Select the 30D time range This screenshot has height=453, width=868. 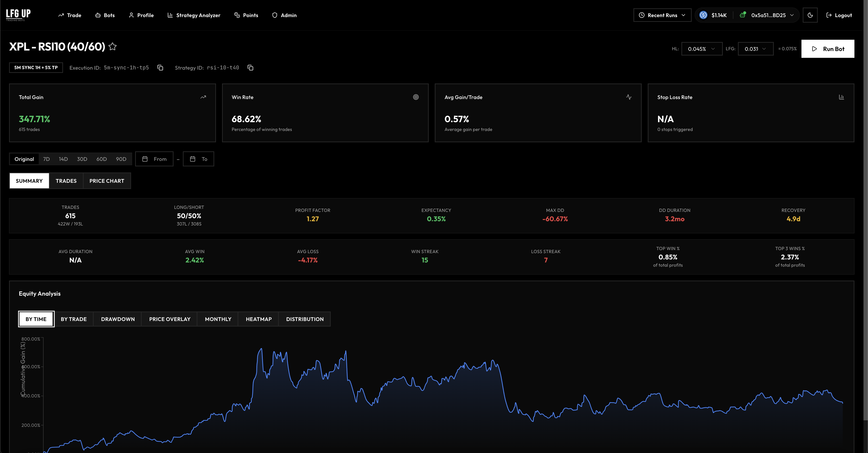point(82,159)
